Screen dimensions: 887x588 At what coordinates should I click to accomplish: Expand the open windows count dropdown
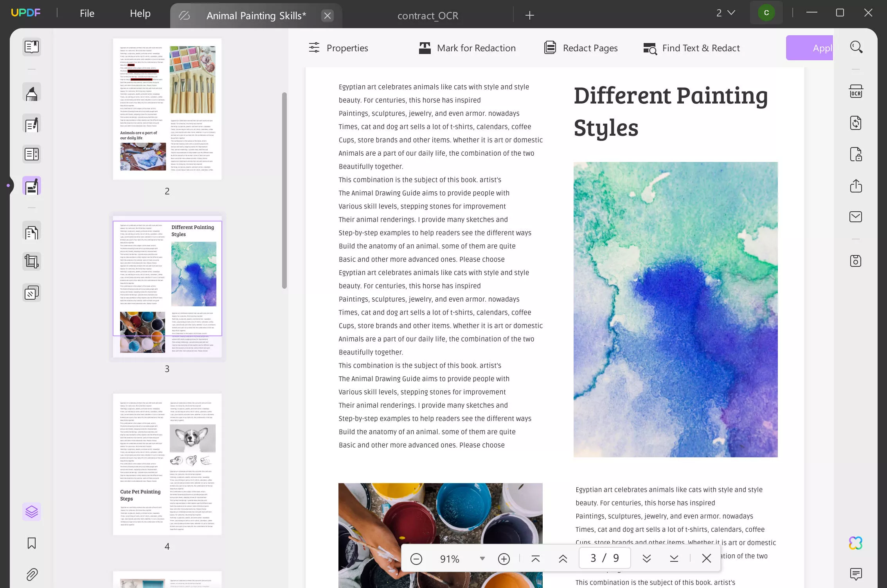click(726, 13)
